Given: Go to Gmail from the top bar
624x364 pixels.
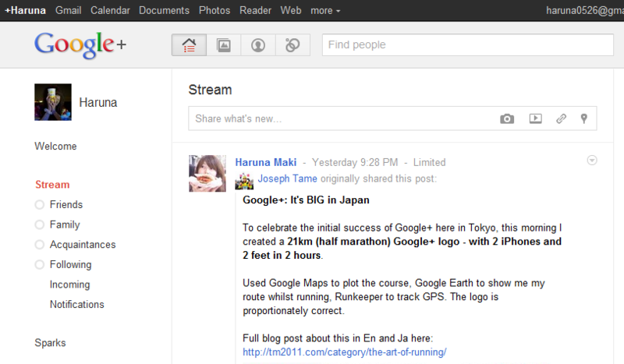Looking at the screenshot, I should pos(69,10).
